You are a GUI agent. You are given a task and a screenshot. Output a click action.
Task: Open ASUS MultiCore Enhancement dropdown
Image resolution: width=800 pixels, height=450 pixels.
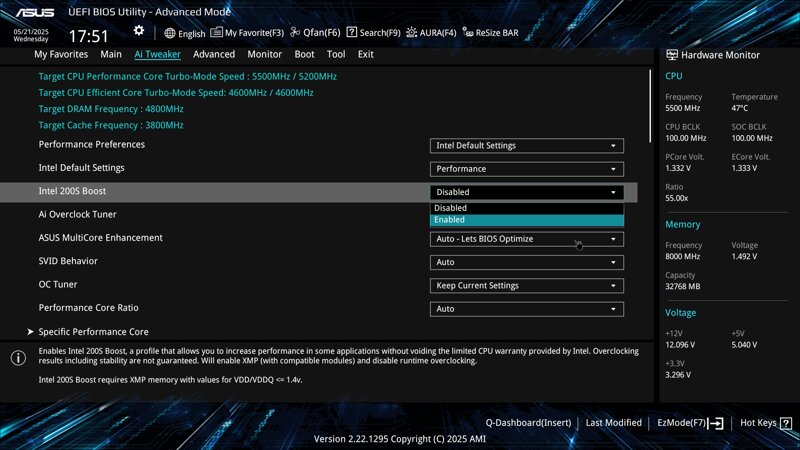(527, 239)
